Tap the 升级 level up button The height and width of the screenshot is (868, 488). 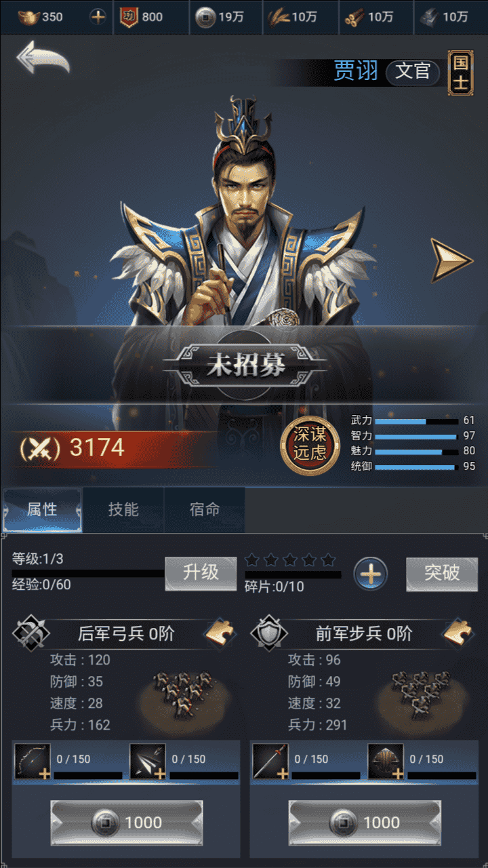(x=201, y=574)
